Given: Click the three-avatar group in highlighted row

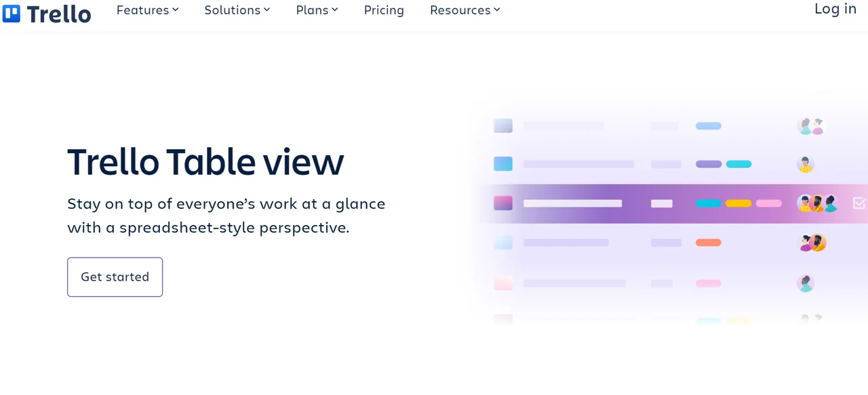Looking at the screenshot, I should coord(818,203).
